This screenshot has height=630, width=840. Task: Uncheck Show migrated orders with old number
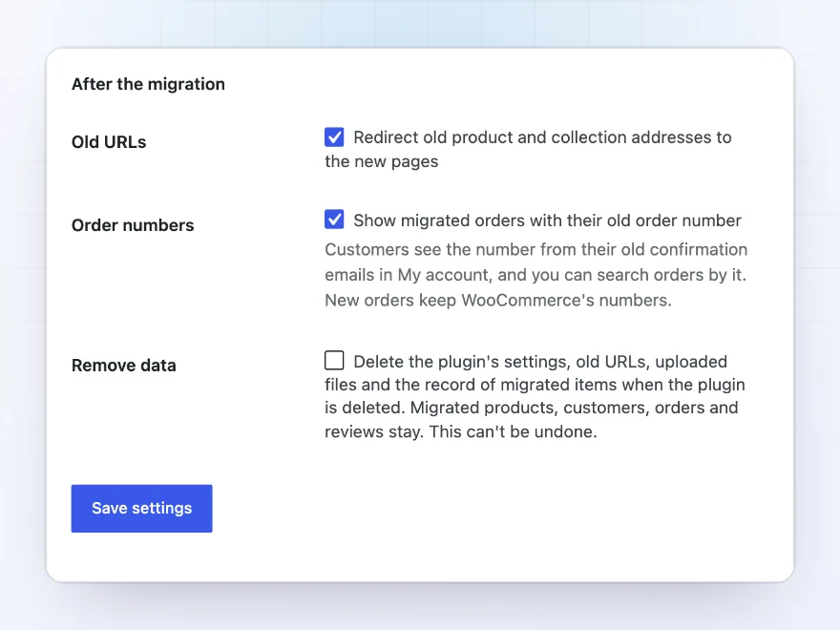tap(334, 220)
